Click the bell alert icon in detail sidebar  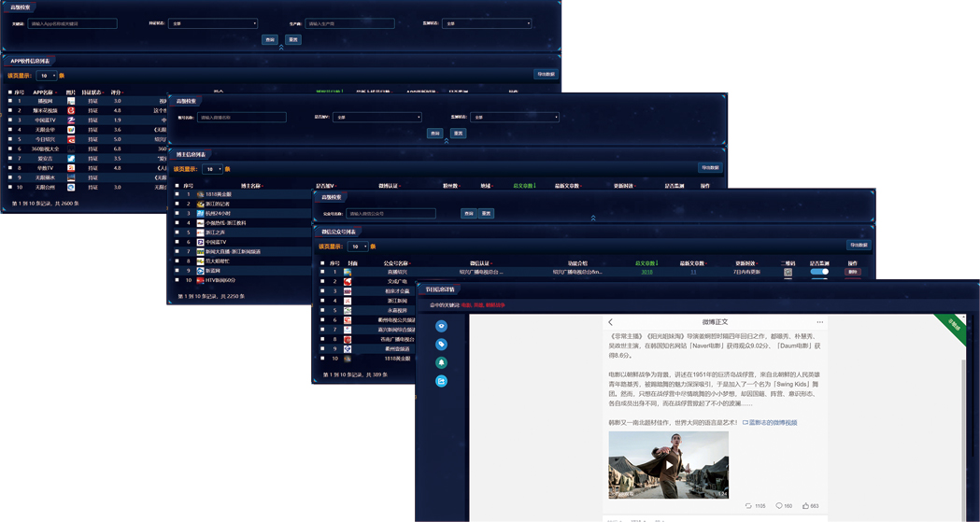(x=441, y=362)
